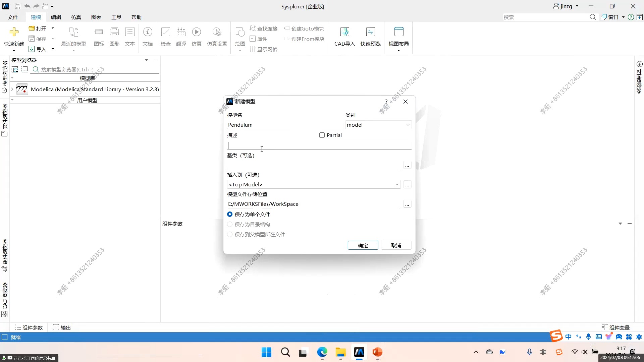Select 保存到父模型所在文件 radio option
The width and height of the screenshot is (644, 362).
pyautogui.click(x=230, y=234)
